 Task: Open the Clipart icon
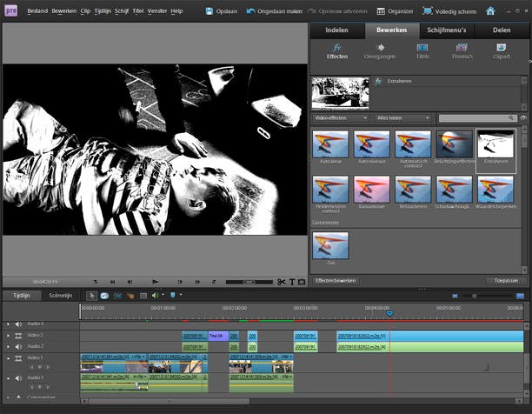pos(502,50)
